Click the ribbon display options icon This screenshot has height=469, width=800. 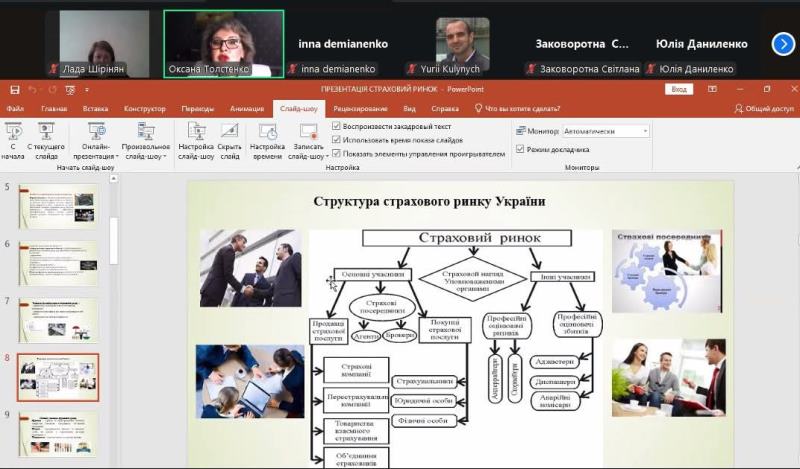point(712,89)
